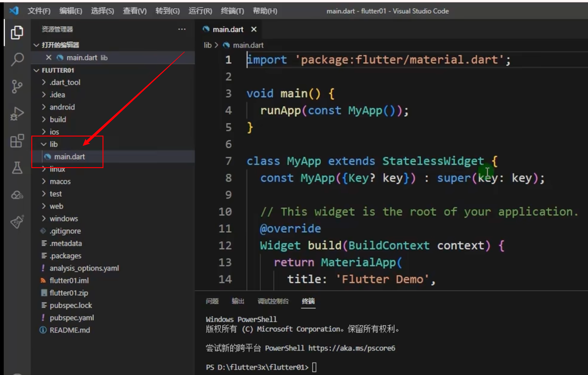Expand the ios folder
This screenshot has width=588, height=375.
(44, 132)
